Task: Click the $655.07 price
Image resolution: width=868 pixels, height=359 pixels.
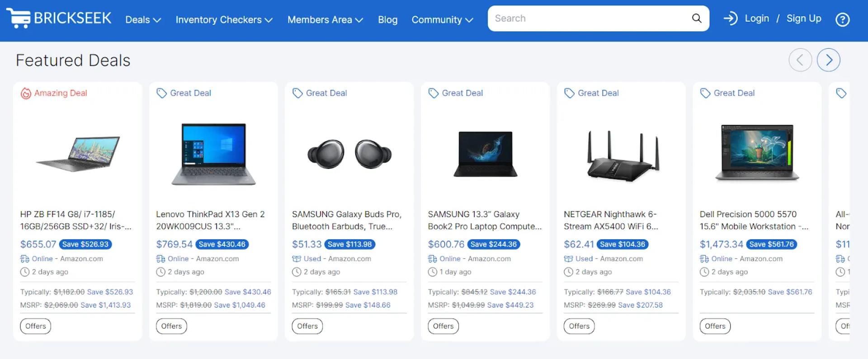Action: [38, 244]
